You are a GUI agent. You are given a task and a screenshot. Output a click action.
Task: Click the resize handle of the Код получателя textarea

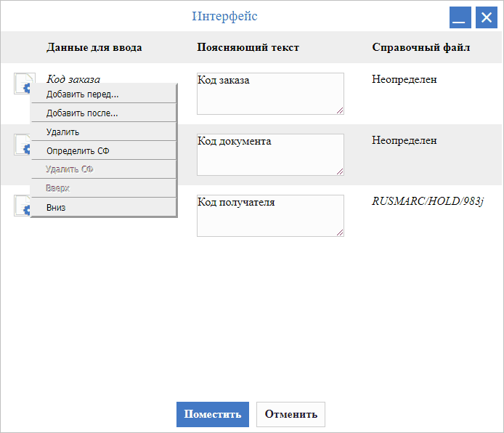click(x=339, y=232)
